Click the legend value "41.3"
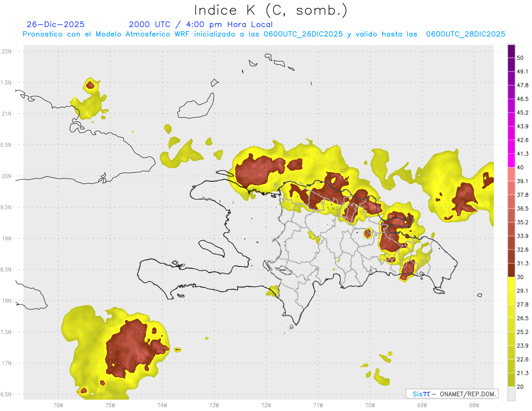The width and height of the screenshot is (532, 411). [523, 154]
